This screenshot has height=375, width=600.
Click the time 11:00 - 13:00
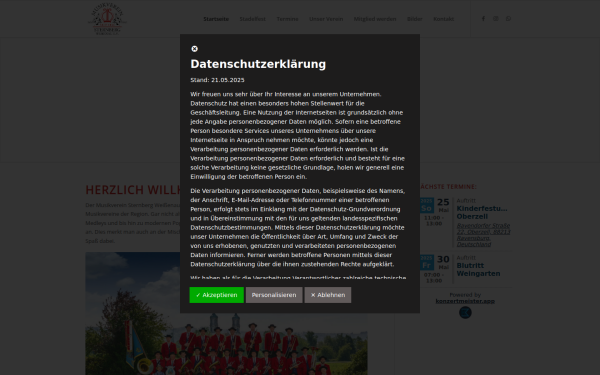434,220
